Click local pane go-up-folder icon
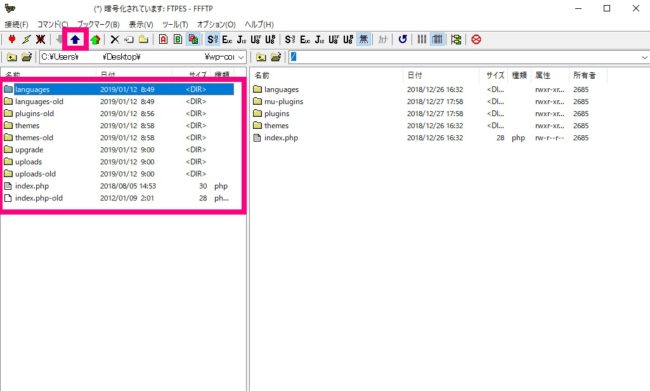Screen dimensions: 650x391 click(12, 57)
